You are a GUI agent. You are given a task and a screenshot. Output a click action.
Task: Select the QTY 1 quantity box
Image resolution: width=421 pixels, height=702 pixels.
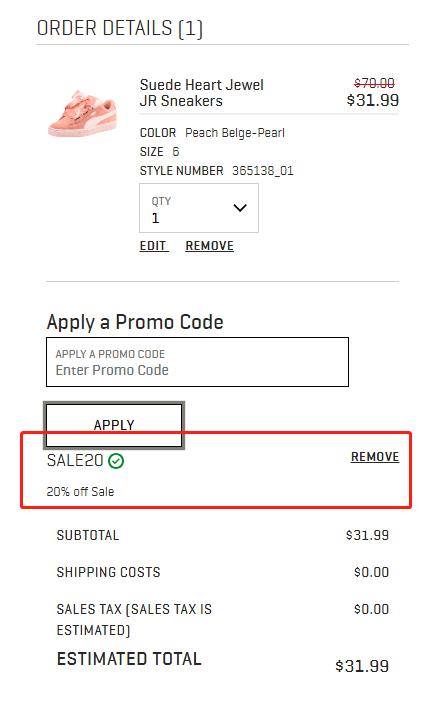(199, 208)
